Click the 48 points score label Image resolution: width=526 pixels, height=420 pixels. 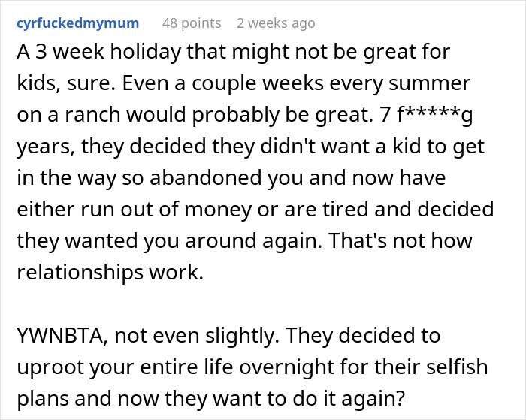click(x=192, y=23)
